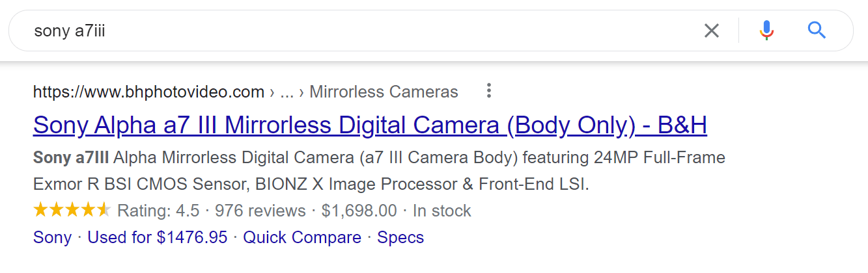Click the "976 reviews" text
Screen dimensions: 868x273
[260, 211]
